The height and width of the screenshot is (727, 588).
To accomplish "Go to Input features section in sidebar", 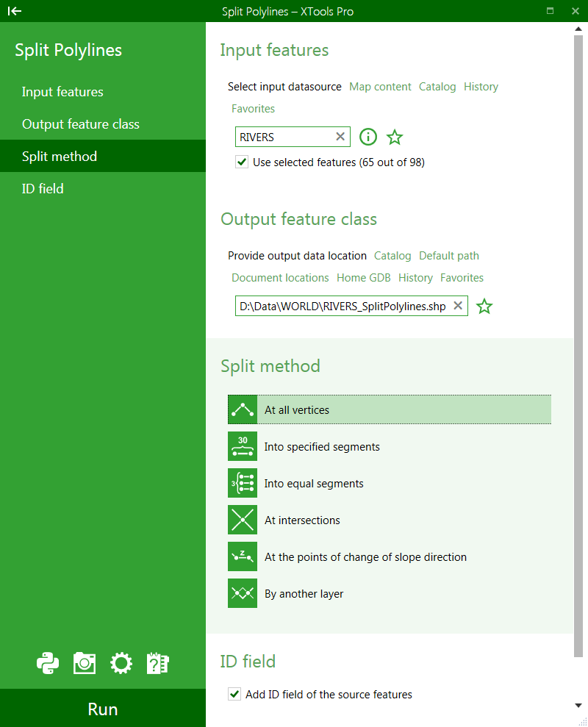I will 62,92.
